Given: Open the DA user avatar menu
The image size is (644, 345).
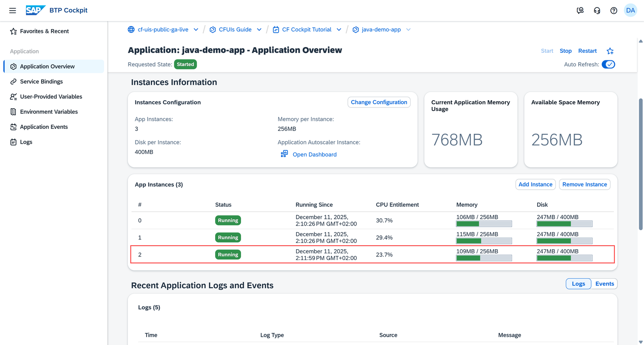Looking at the screenshot, I should click(x=631, y=10).
